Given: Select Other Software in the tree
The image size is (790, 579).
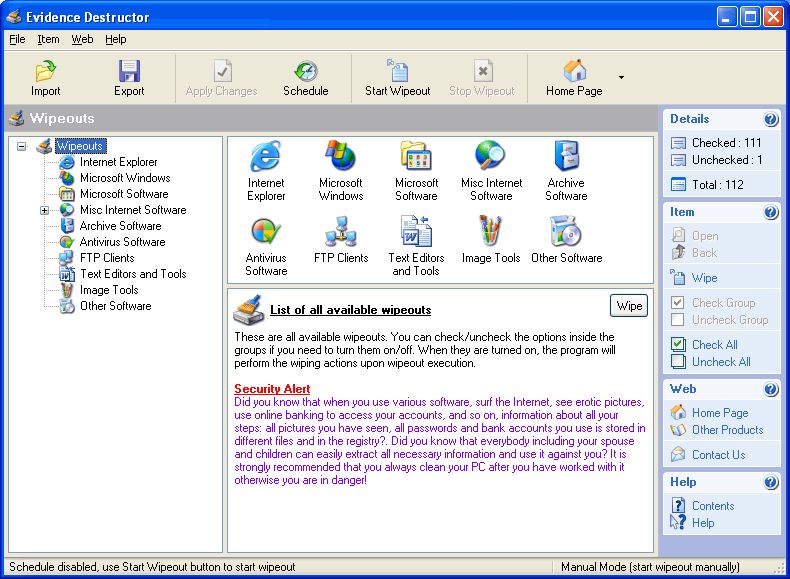Looking at the screenshot, I should 115,306.
